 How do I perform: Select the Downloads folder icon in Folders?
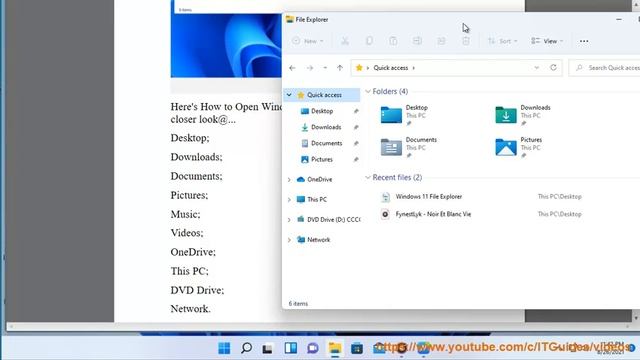point(506,115)
